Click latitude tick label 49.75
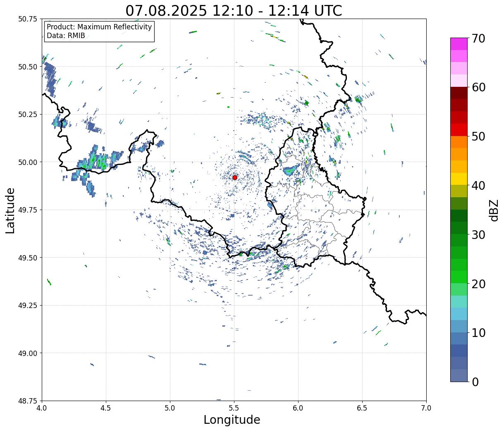This screenshot has width=504, height=430. [x=27, y=210]
